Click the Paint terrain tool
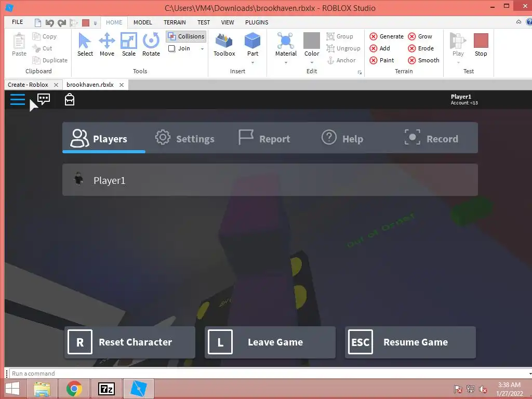The height and width of the screenshot is (399, 532). click(382, 60)
